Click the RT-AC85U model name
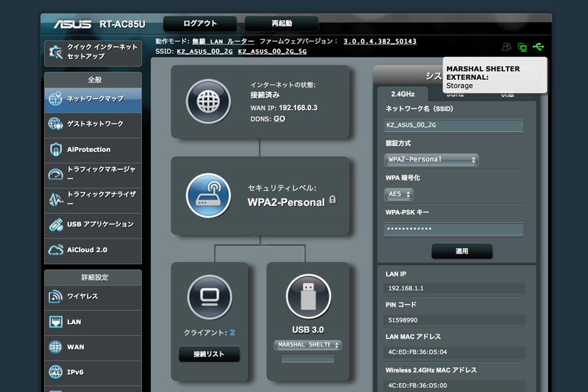The width and height of the screenshot is (588, 392). 122,24
